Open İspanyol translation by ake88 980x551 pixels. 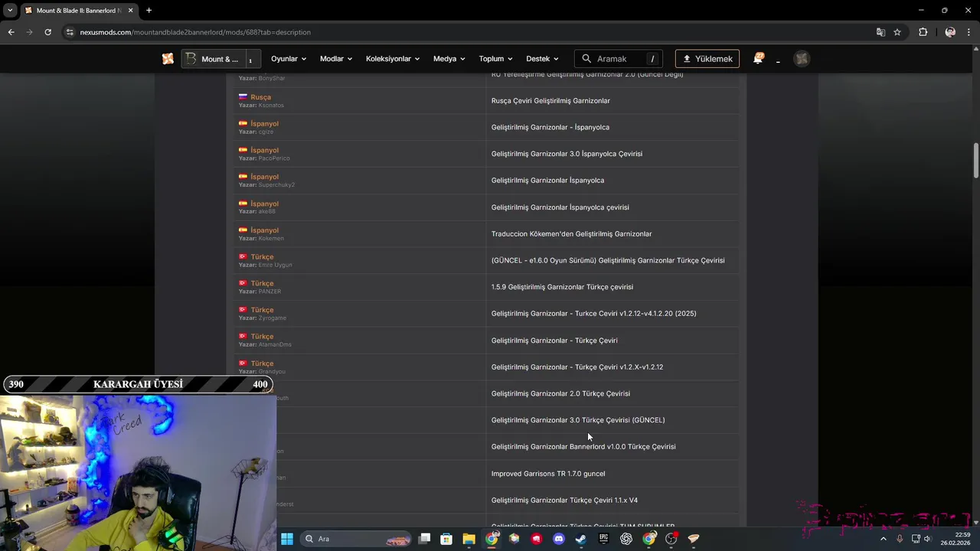pos(264,204)
